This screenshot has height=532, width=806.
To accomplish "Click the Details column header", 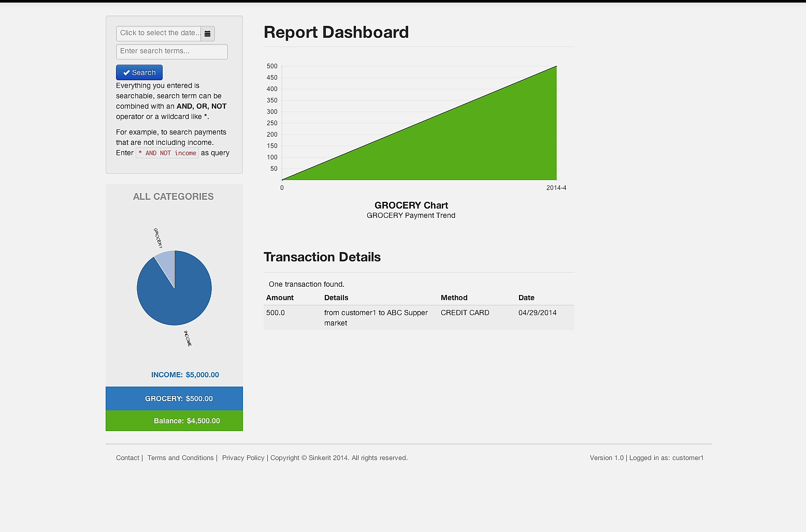I will click(x=336, y=298).
